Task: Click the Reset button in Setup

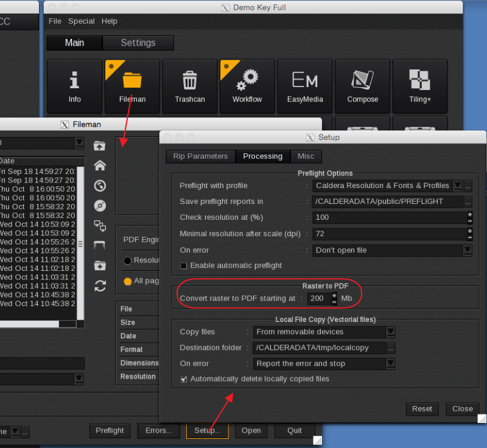Action: 422,408
